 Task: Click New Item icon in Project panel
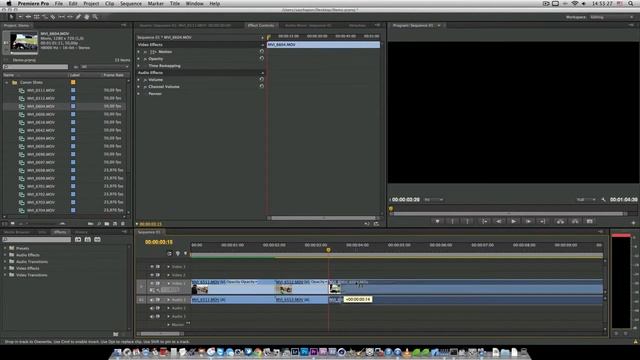(115, 224)
